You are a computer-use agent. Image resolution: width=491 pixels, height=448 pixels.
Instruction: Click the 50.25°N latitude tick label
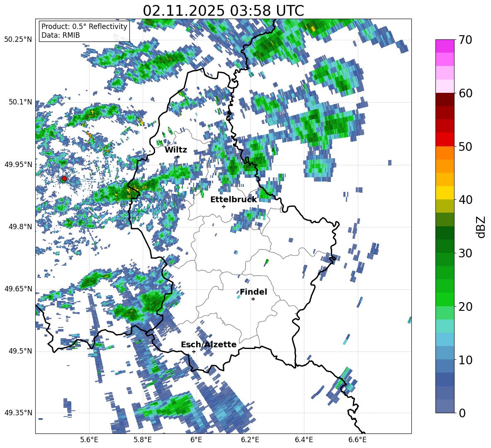18,39
